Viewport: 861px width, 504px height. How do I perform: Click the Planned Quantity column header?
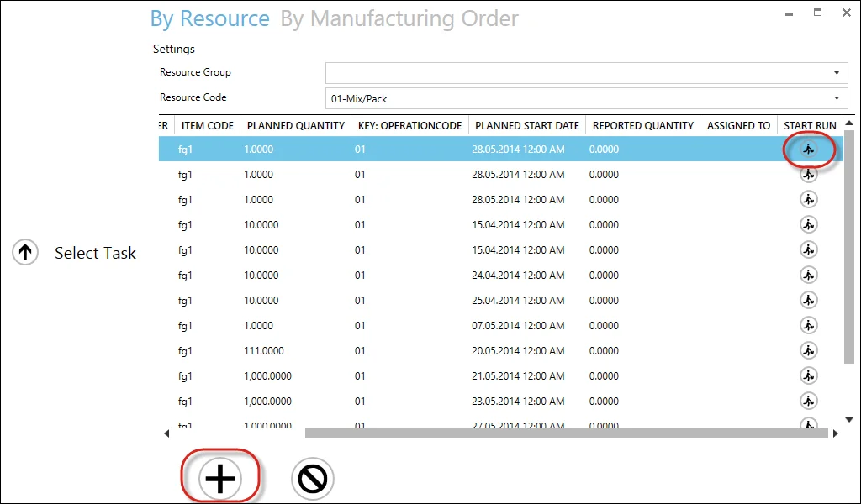coord(295,126)
